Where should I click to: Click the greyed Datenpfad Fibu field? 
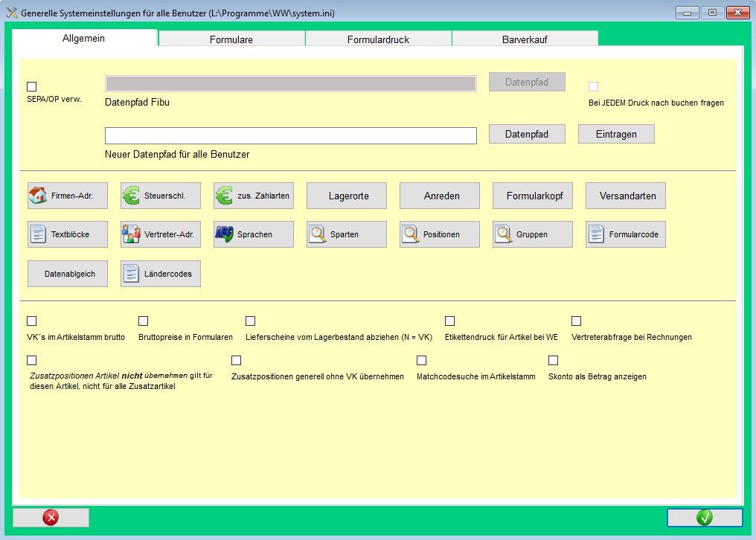point(291,83)
